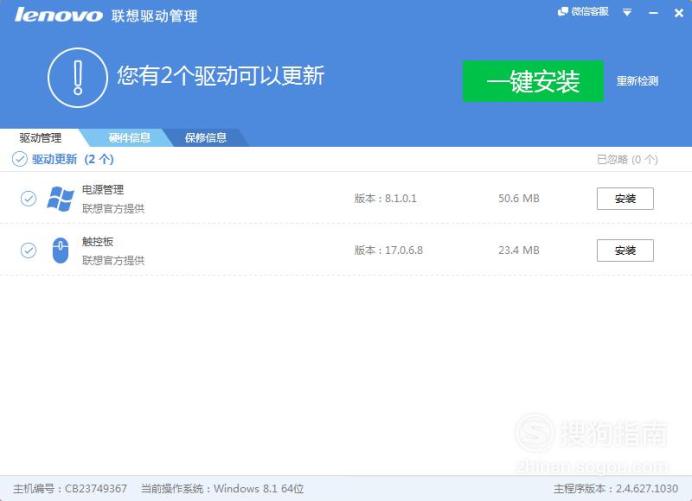The image size is (692, 501).
Task: Close the Lenovo driver manager window
Action: pos(679,13)
